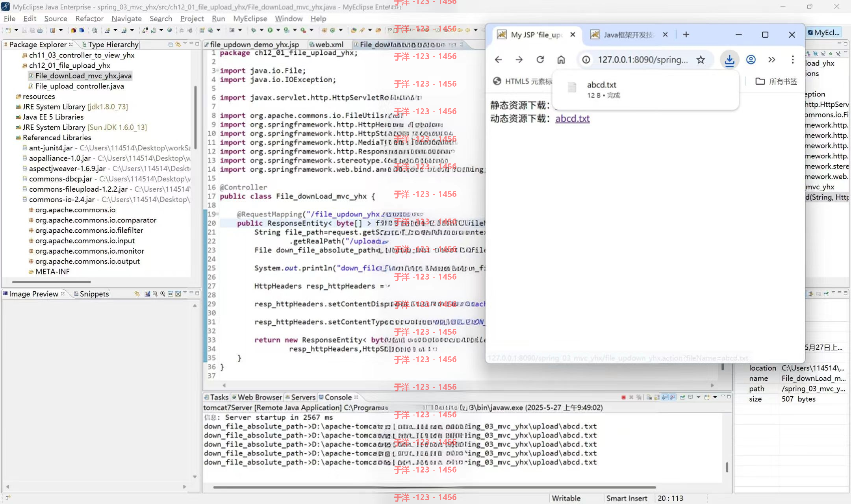
Task: Toggle Show Console on Standard Error
Action: [673, 397]
